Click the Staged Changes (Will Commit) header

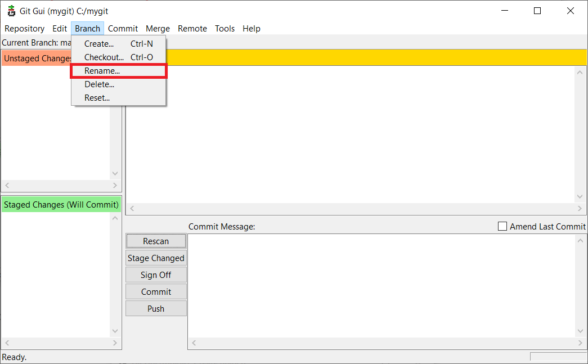[x=61, y=205]
